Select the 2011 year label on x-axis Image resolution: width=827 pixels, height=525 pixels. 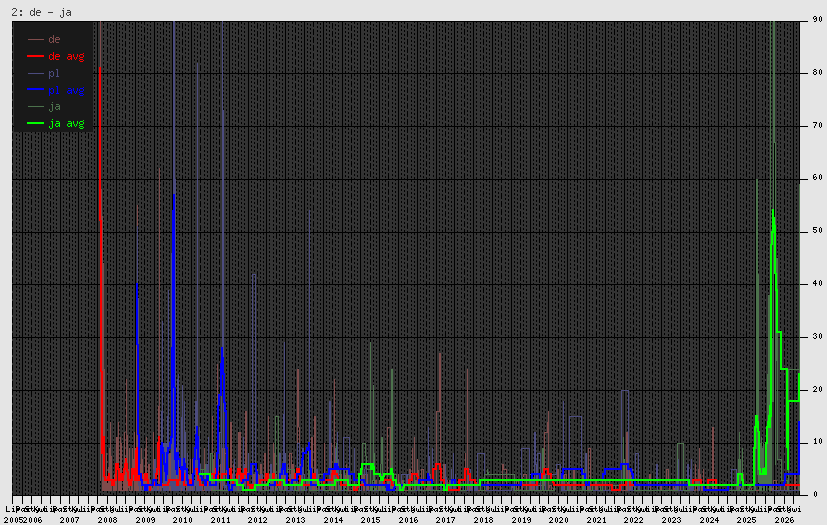220,520
